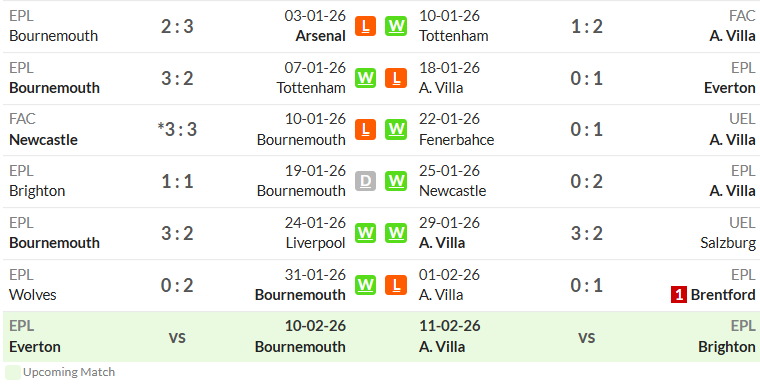The height and width of the screenshot is (387, 760).
Task: Click the Upcoming Match legend swatch
Action: click(x=13, y=372)
